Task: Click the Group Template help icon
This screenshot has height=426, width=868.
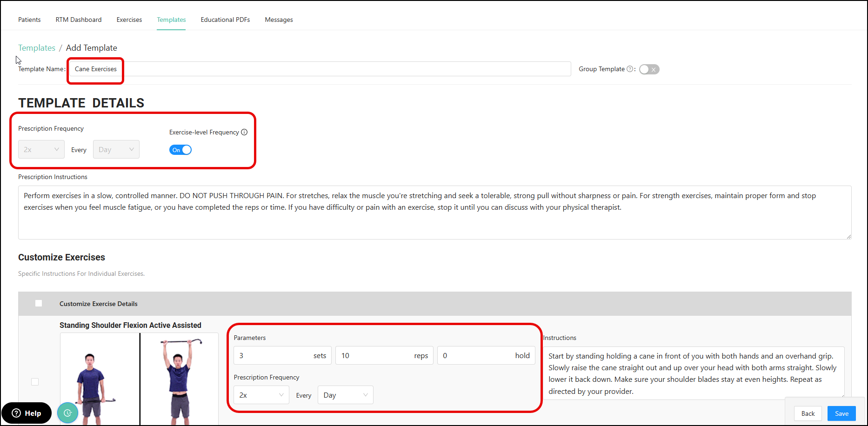Action: [630, 69]
